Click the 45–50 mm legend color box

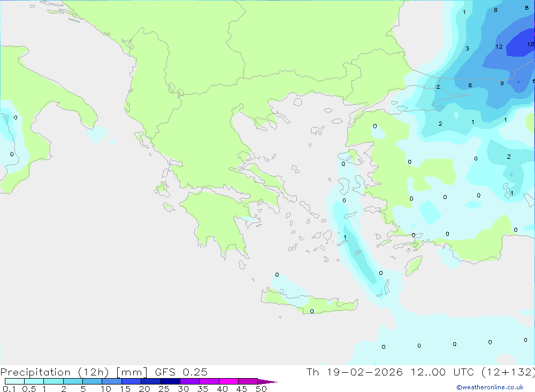tap(248, 381)
